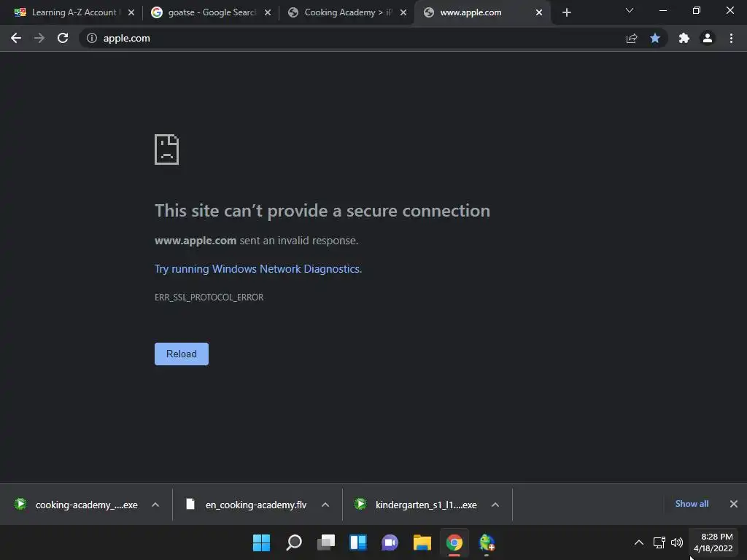Open the kindergarten_s1_l1 exe download
Image resolution: width=747 pixels, height=560 pixels.
tap(417, 505)
